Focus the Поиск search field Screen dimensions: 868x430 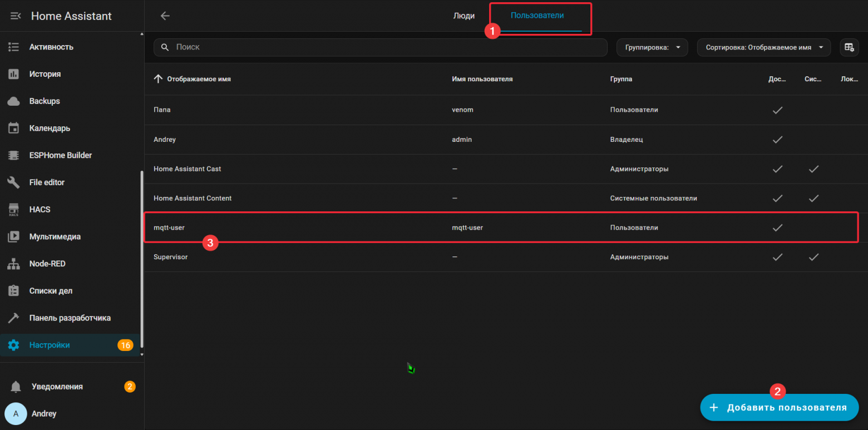(x=381, y=47)
